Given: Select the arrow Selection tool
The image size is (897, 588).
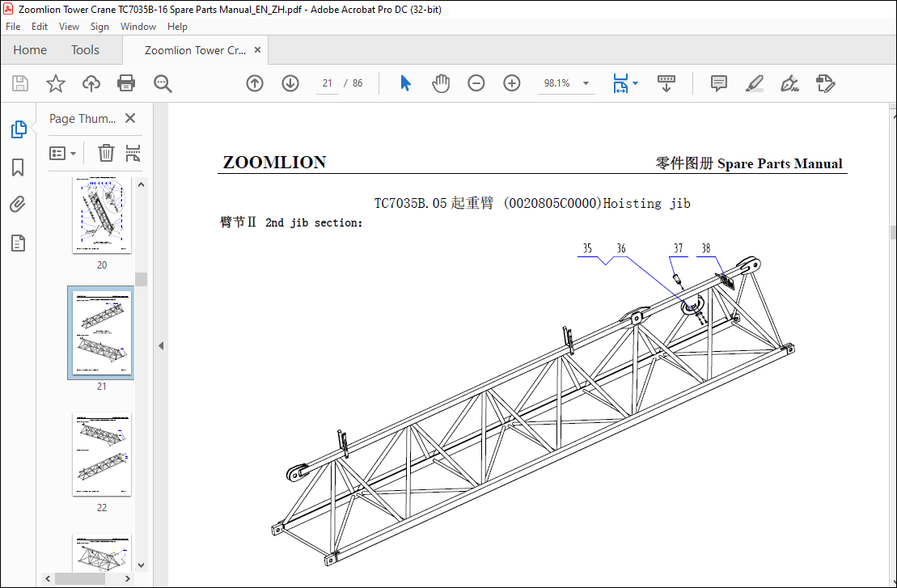Looking at the screenshot, I should click(x=405, y=83).
